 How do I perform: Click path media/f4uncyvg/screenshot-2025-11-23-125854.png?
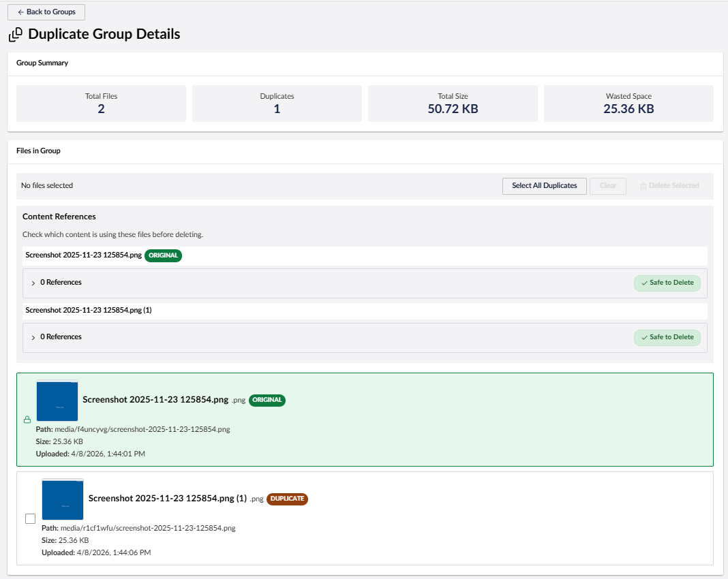coord(142,430)
